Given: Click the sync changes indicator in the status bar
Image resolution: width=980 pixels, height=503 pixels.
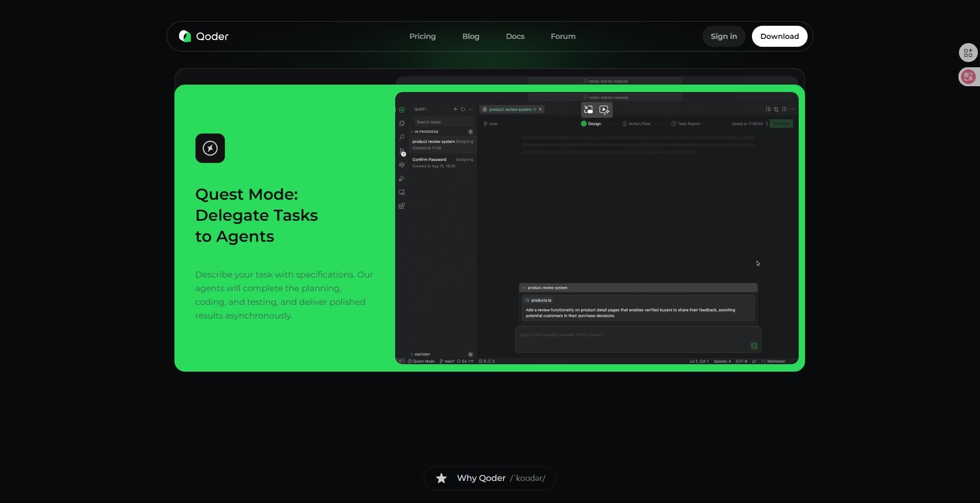Looking at the screenshot, I should point(465,361).
